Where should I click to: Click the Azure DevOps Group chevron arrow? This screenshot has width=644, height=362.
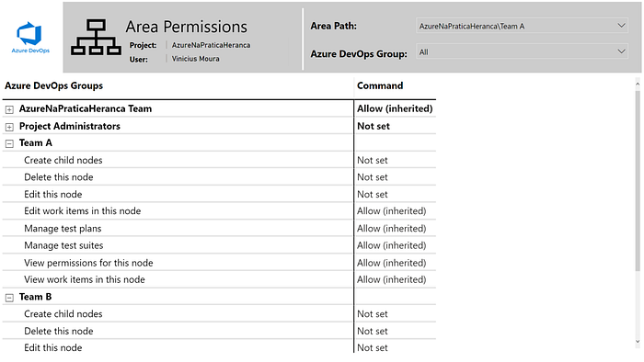(621, 51)
